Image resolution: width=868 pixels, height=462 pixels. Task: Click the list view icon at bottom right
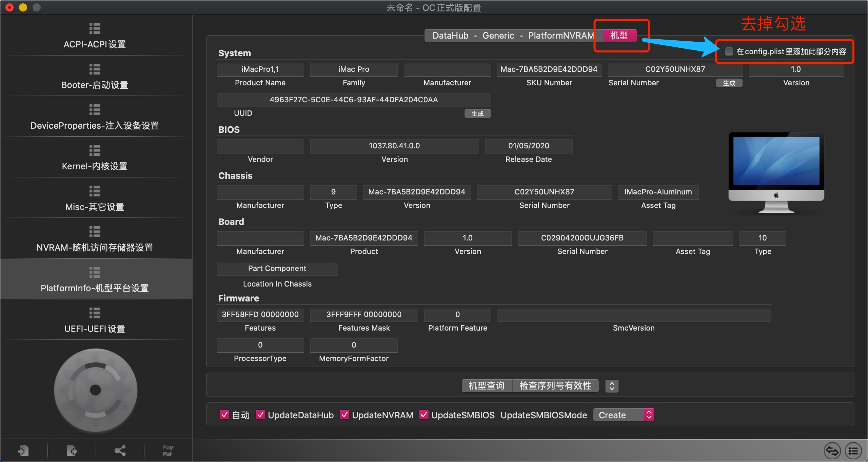click(x=853, y=451)
